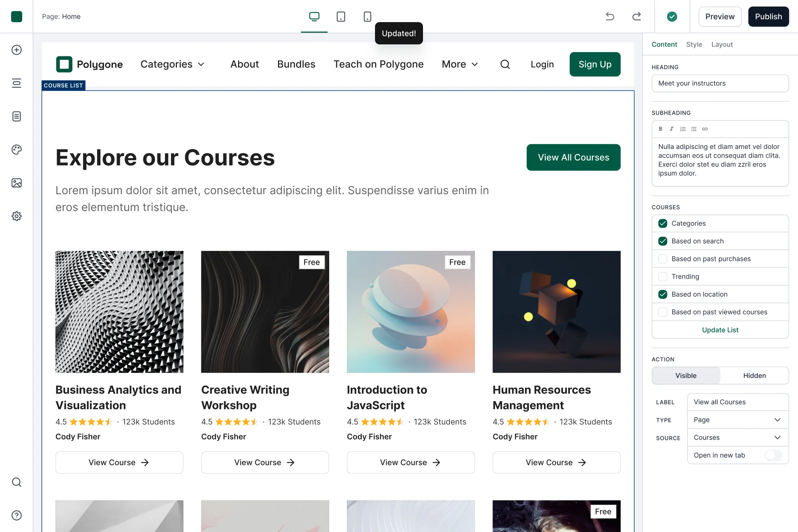Click the Explore our Courses heading
The height and width of the screenshot is (532, 798).
click(165, 157)
